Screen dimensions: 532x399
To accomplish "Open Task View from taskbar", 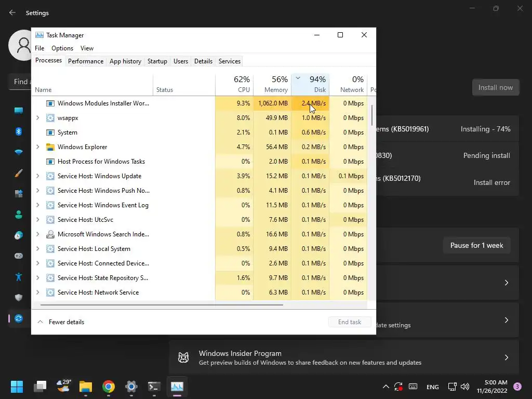I will pos(39,387).
